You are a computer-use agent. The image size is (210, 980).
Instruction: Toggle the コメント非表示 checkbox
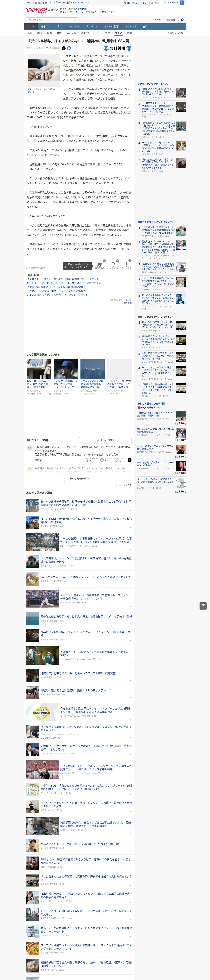pos(115,485)
